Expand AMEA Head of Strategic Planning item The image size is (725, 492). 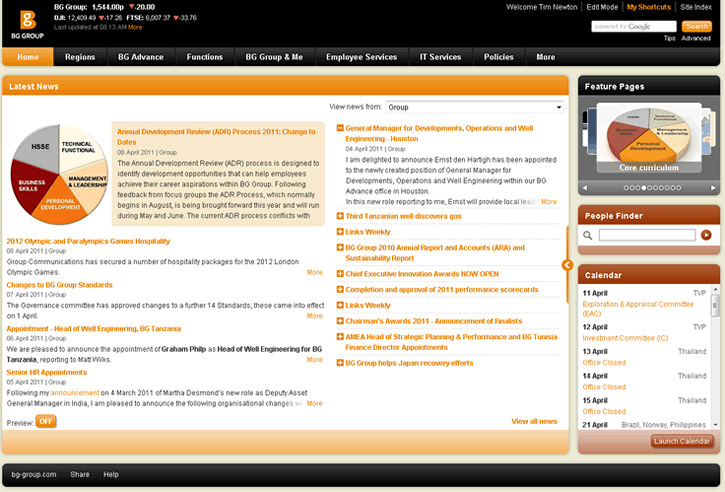pyautogui.click(x=340, y=337)
